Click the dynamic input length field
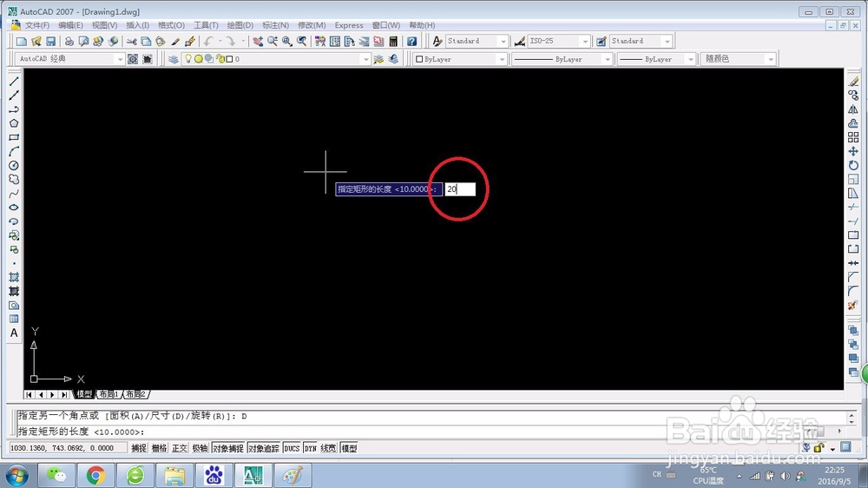868x488 pixels. point(460,189)
